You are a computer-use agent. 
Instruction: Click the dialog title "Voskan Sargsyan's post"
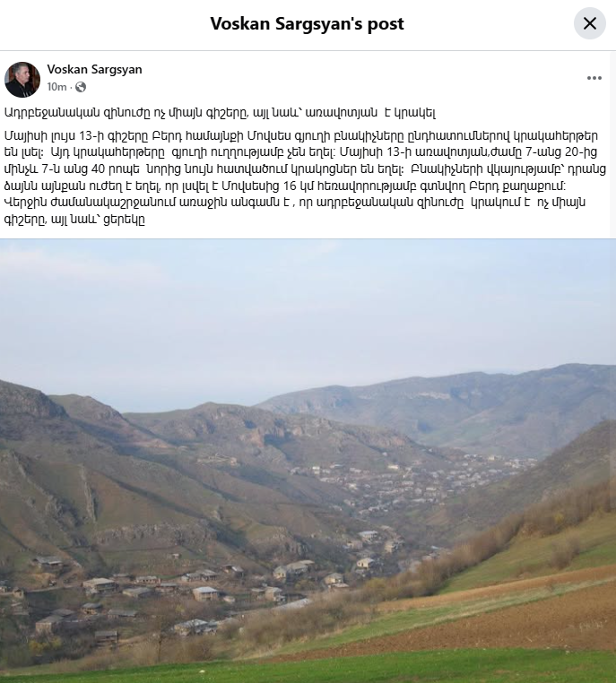[308, 23]
